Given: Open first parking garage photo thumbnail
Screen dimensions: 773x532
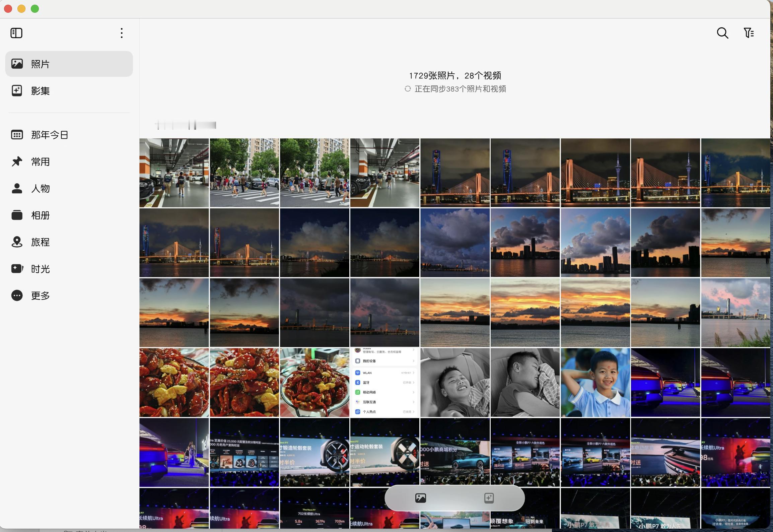Looking at the screenshot, I should pos(174,173).
